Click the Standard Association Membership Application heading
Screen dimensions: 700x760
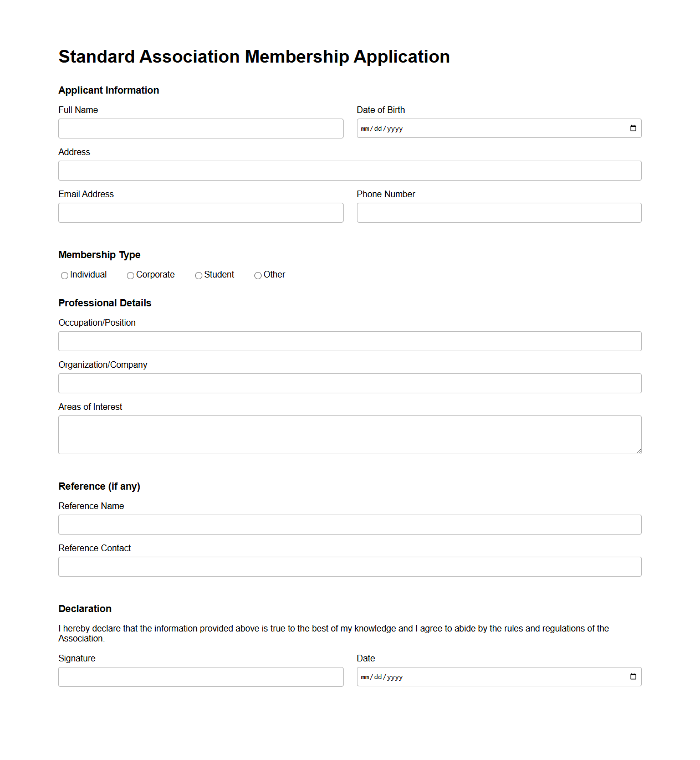tap(254, 56)
